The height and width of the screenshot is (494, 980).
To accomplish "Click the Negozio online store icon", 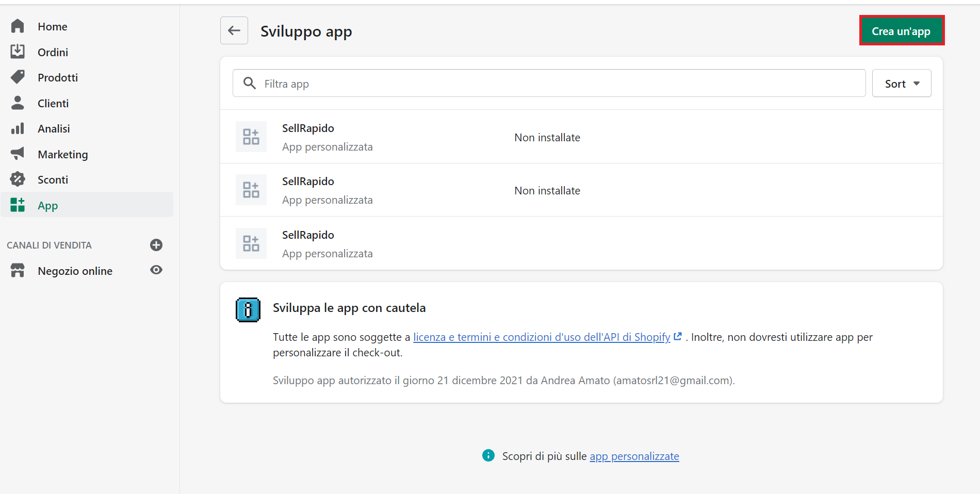I will (x=18, y=270).
